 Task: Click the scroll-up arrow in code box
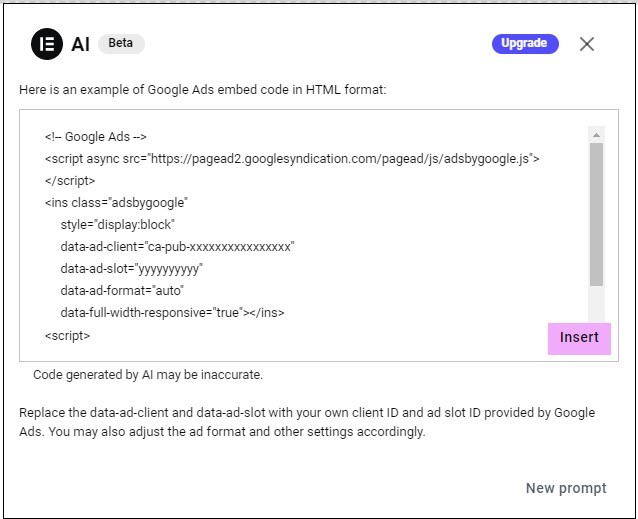click(x=596, y=135)
